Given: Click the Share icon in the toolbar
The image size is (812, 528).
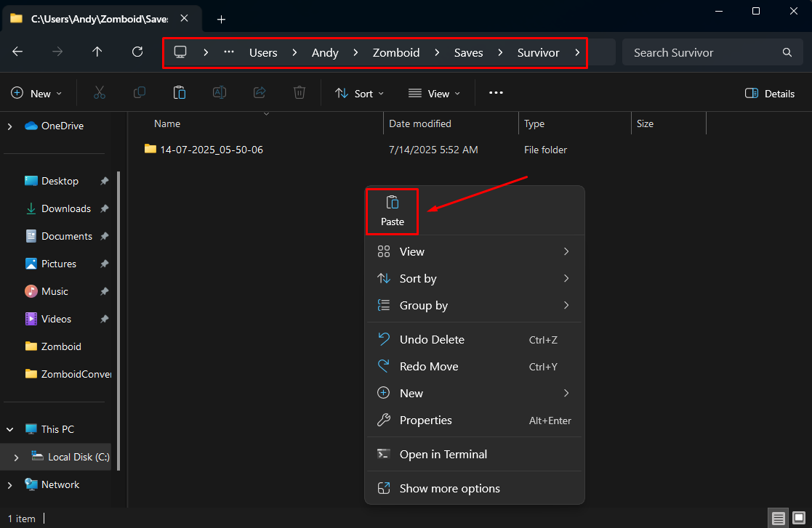Looking at the screenshot, I should coord(259,93).
